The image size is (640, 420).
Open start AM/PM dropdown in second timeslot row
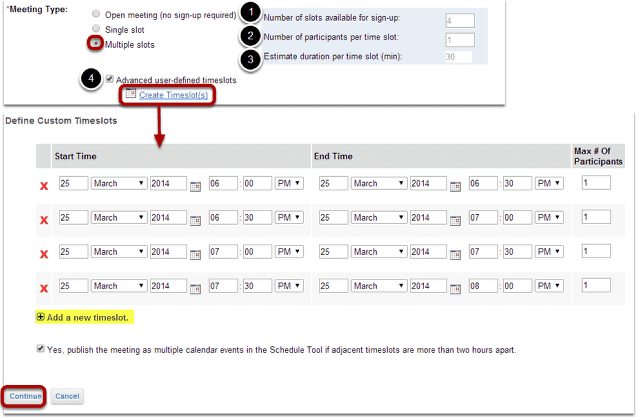click(289, 218)
